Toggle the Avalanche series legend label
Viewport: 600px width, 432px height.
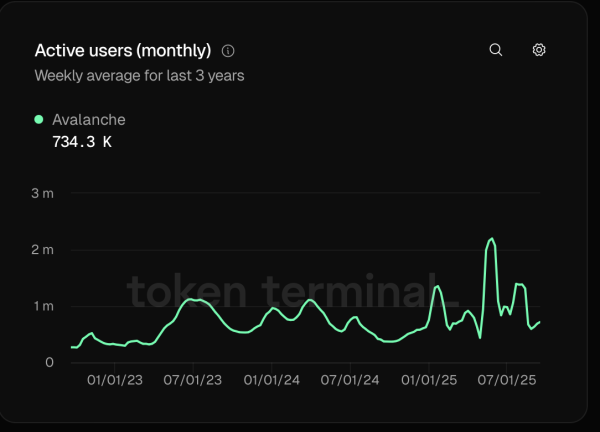coord(89,119)
